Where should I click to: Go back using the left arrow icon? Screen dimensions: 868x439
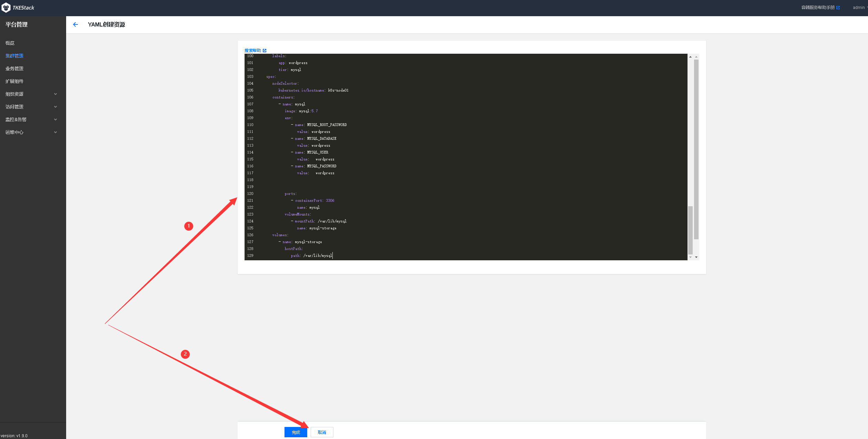pyautogui.click(x=75, y=24)
